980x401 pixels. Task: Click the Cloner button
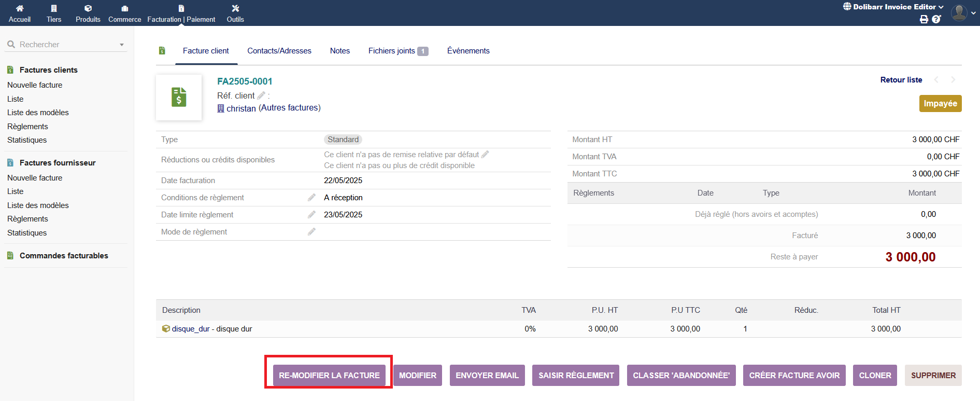[875, 376]
